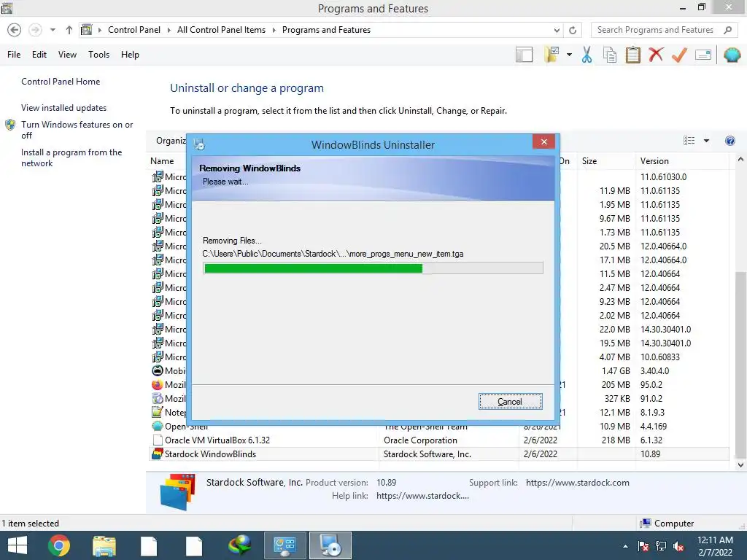Click the Control Panel taskbar icon
The height and width of the screenshot is (560, 747).
[285, 545]
